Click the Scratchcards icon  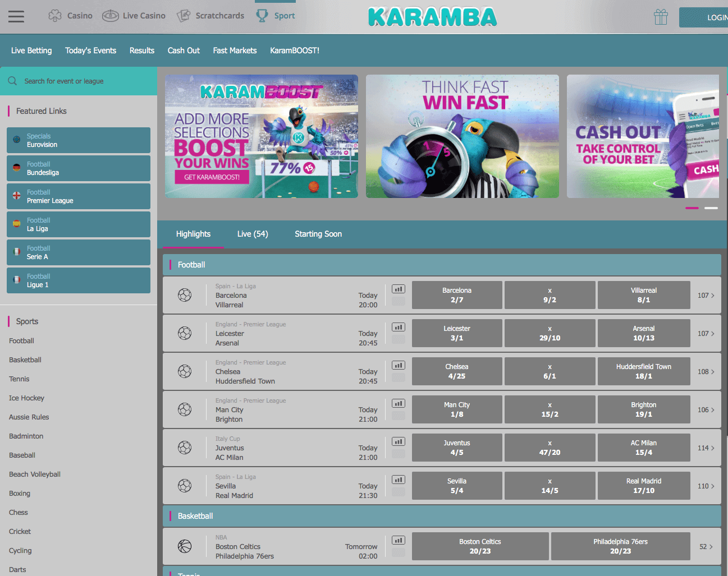click(x=184, y=16)
